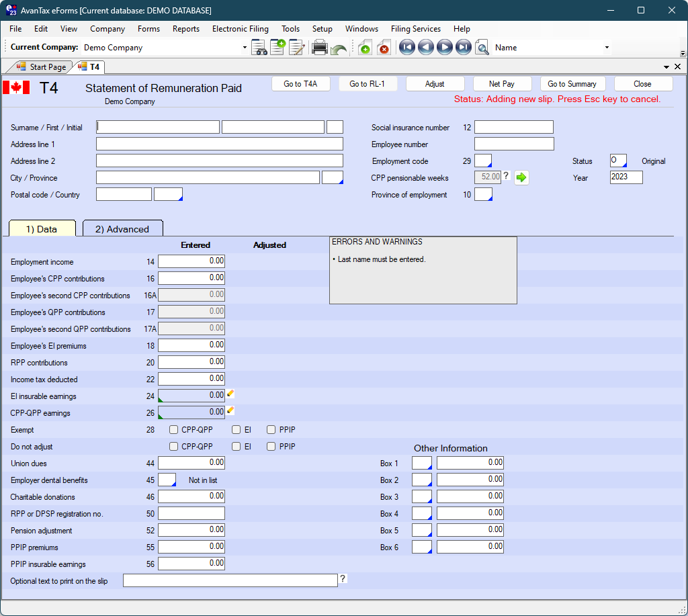
Task: Click the company binoculars icon in toolbar
Action: coord(259,48)
